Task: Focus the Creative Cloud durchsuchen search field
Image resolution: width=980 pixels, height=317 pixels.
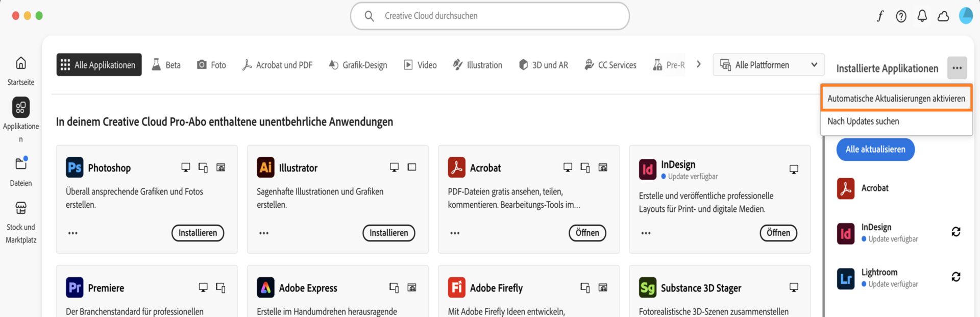Action: click(x=490, y=16)
